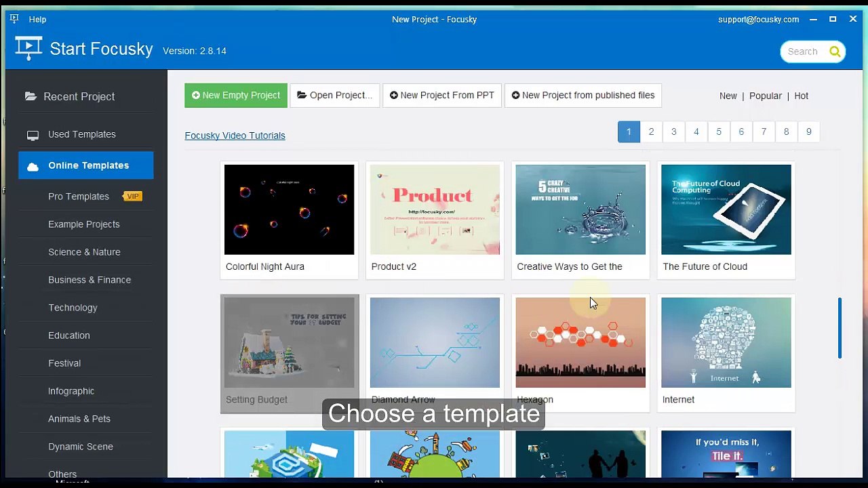The width and height of the screenshot is (868, 488).
Task: Click New Project from published files
Action: [583, 96]
